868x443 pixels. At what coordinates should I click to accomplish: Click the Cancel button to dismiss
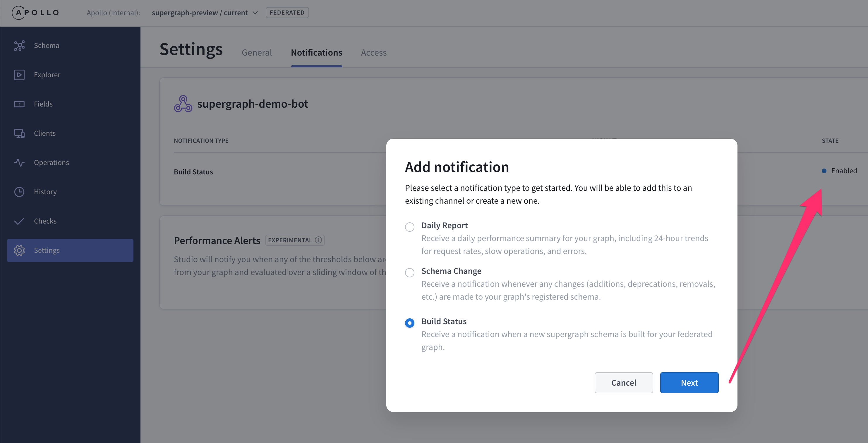[x=623, y=382]
